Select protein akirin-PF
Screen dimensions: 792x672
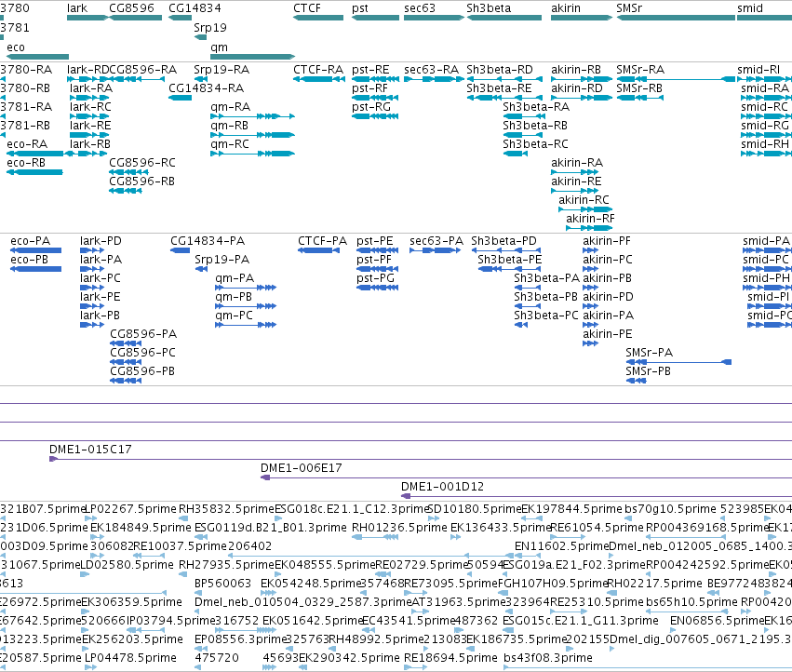pos(590,250)
